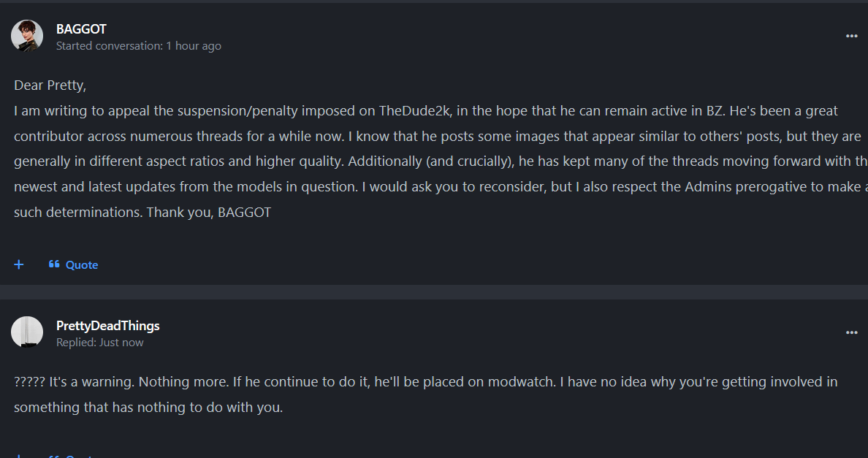868x458 pixels.
Task: Click the 'Dear Pretty,' greeting line
Action: (x=50, y=85)
